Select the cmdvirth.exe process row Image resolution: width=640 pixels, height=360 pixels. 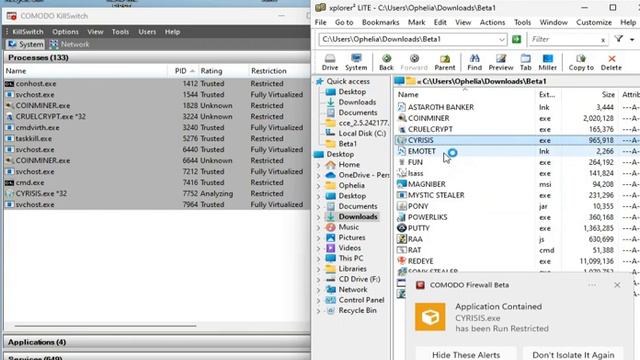coord(157,127)
